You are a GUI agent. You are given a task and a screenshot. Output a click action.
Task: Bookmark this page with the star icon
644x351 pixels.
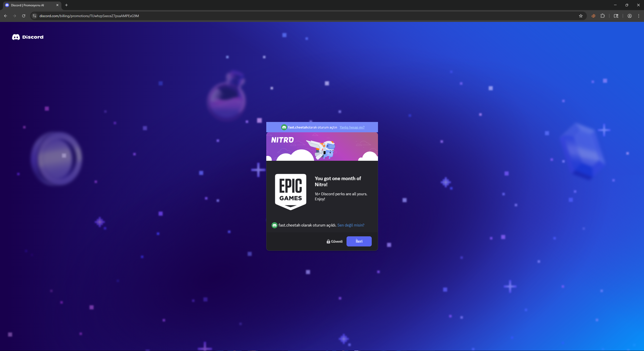pyautogui.click(x=581, y=16)
